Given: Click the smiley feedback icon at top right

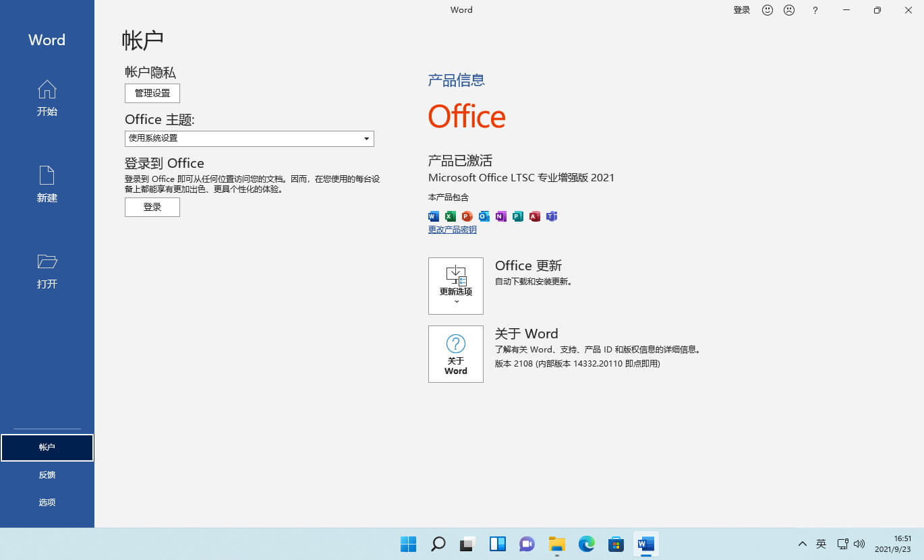Looking at the screenshot, I should 767,10.
